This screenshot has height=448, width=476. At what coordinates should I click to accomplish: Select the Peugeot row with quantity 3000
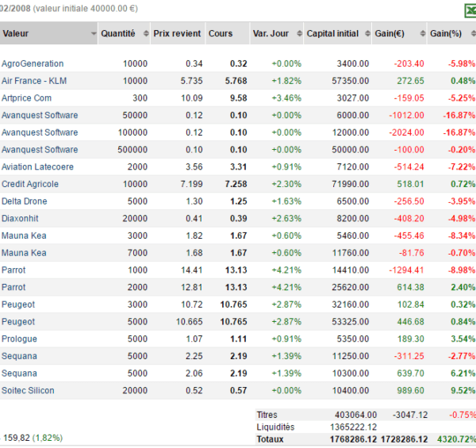pos(238,304)
